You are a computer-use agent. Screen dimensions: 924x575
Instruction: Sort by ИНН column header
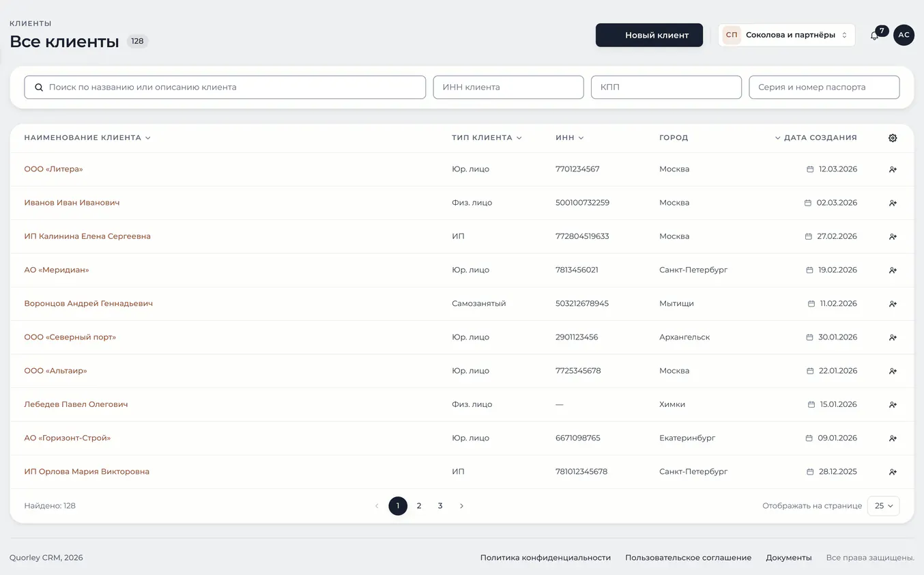(570, 138)
